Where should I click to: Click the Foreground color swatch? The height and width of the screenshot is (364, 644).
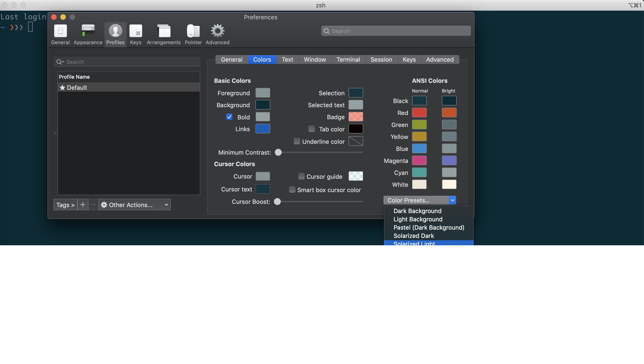[x=263, y=93]
